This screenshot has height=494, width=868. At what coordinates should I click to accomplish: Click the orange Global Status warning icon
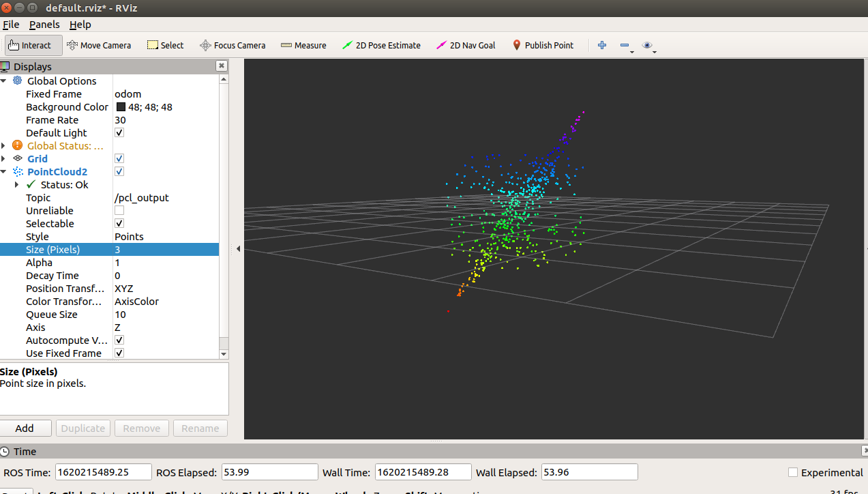[18, 145]
